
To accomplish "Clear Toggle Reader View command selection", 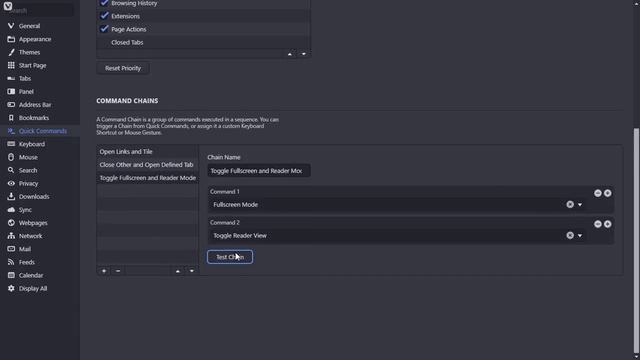I will coord(570,236).
